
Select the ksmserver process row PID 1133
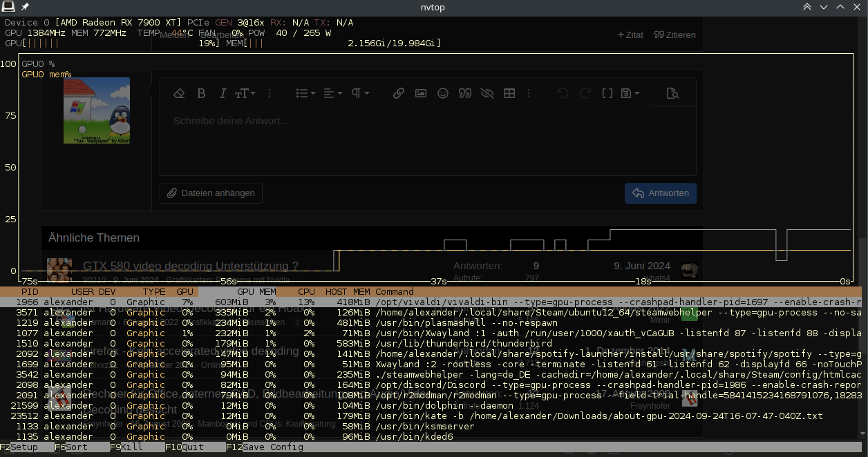point(431,426)
